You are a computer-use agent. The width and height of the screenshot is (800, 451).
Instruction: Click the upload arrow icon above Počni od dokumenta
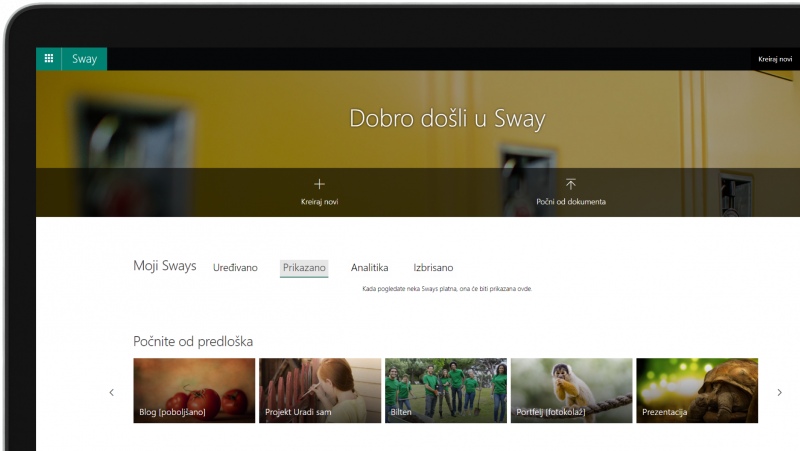click(x=570, y=184)
